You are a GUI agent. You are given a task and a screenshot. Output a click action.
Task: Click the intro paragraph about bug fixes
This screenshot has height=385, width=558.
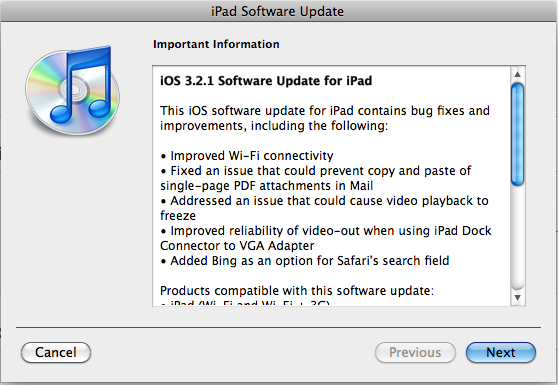click(x=325, y=118)
